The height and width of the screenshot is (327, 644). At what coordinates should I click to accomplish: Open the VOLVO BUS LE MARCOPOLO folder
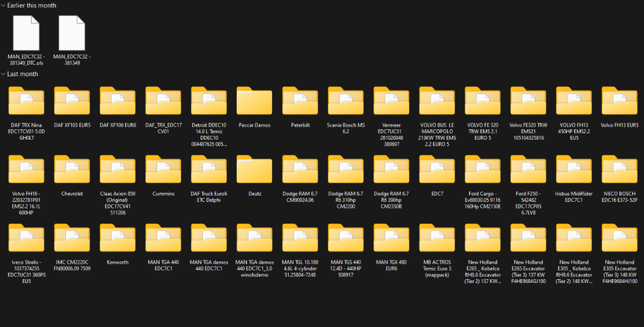click(437, 101)
